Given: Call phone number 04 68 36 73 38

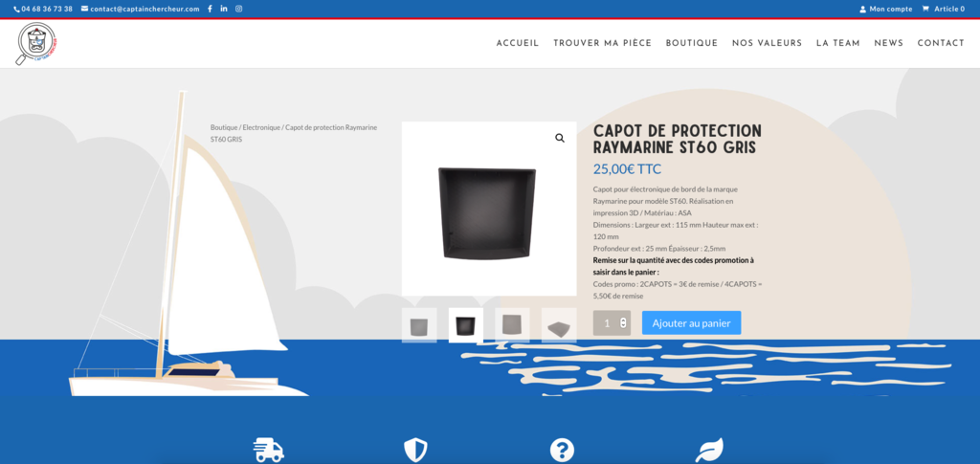Looking at the screenshot, I should (43, 9).
